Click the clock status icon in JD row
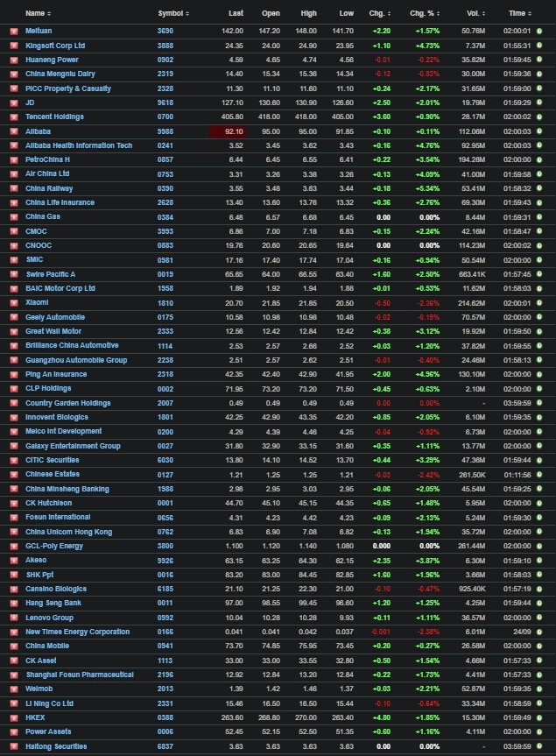This screenshot has width=556, height=756. pos(539,102)
